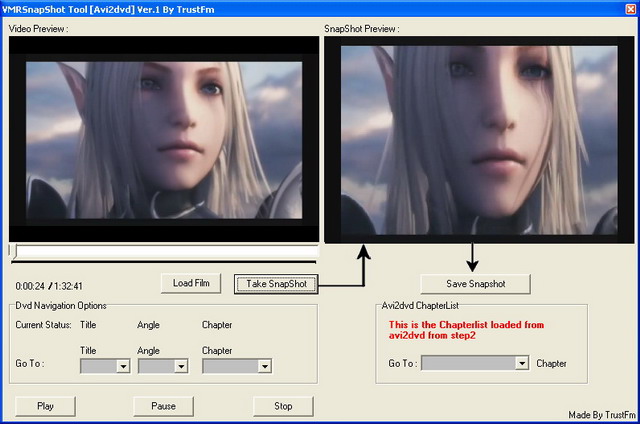Click the Avi2dvd ChapterList group title

[420, 305]
